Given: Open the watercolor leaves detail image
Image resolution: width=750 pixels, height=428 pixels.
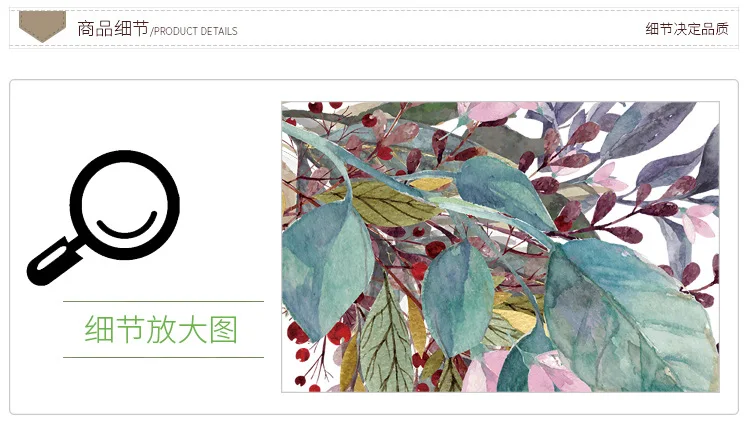Looking at the screenshot, I should [500, 247].
